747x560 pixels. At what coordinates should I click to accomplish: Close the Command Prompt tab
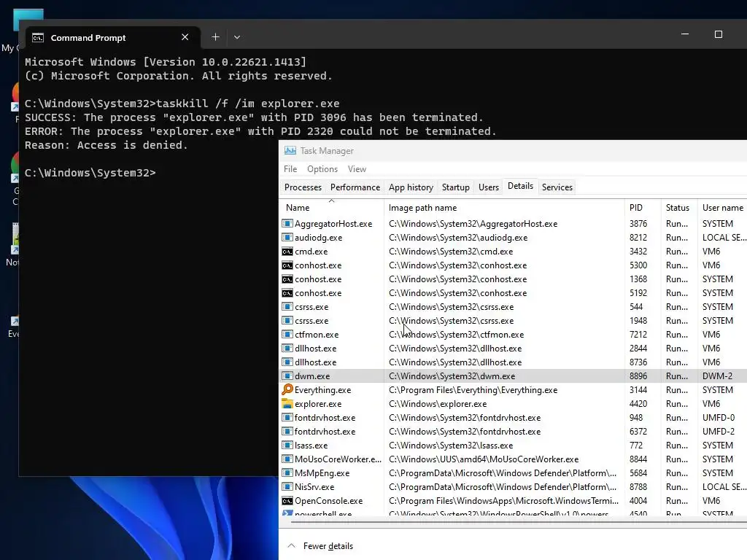(x=185, y=37)
